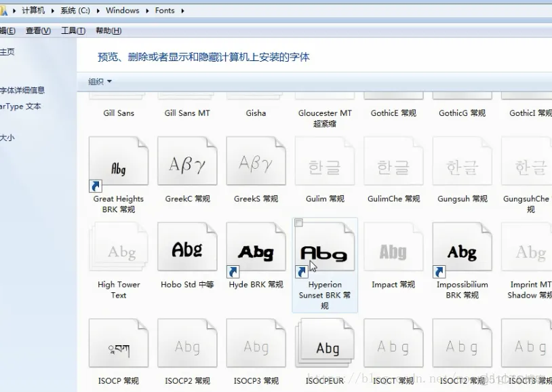Select the Impossibilium BRK font icon
This screenshot has height=392, width=552.
[462, 247]
